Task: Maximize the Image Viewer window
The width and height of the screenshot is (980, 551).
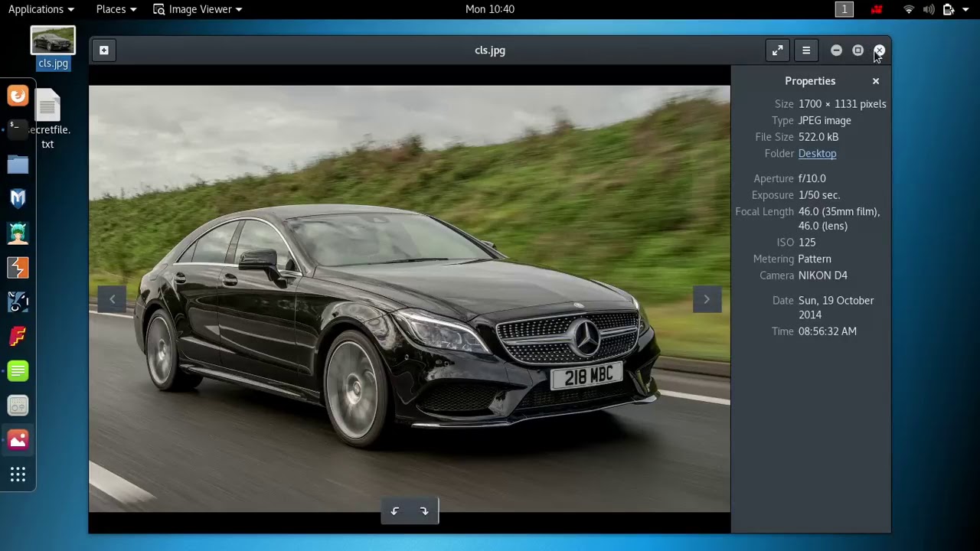Action: (857, 51)
